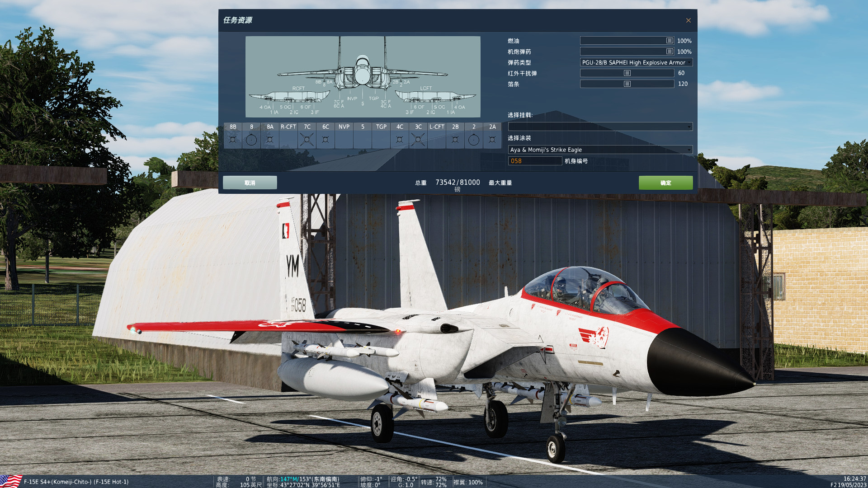This screenshot has height=488, width=868.
Task: Click the fuel tank on station 2
Action: tap(473, 140)
